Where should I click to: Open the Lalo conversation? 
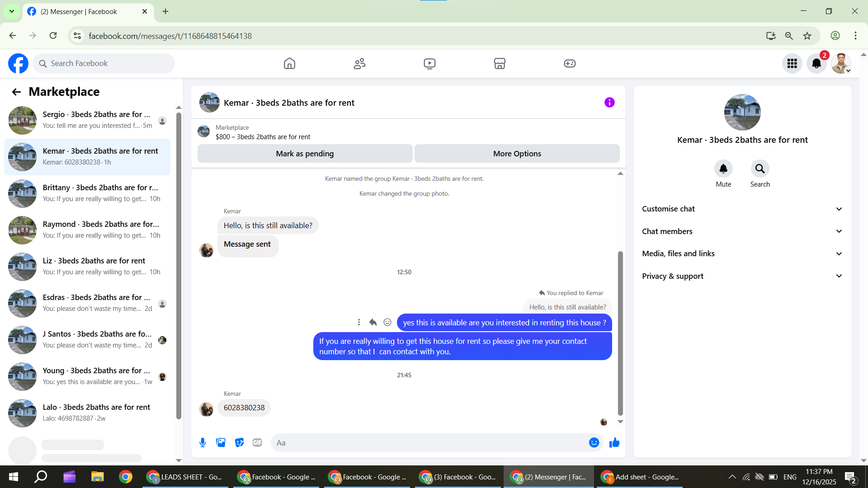[x=87, y=413]
